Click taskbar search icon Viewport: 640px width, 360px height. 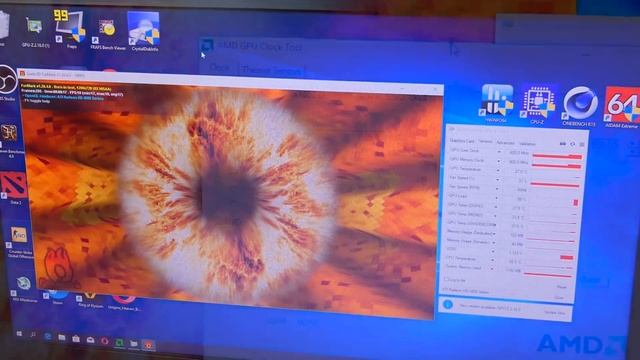coord(33,335)
